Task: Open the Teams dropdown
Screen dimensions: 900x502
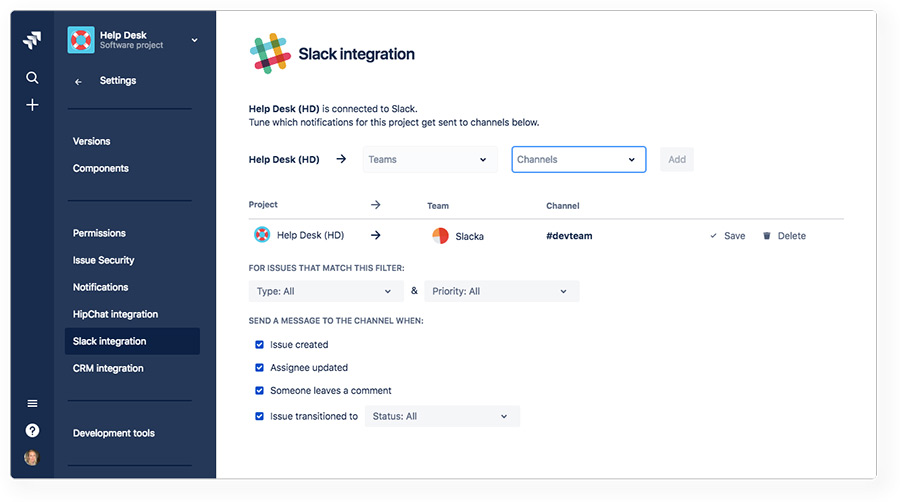Action: pyautogui.click(x=430, y=159)
